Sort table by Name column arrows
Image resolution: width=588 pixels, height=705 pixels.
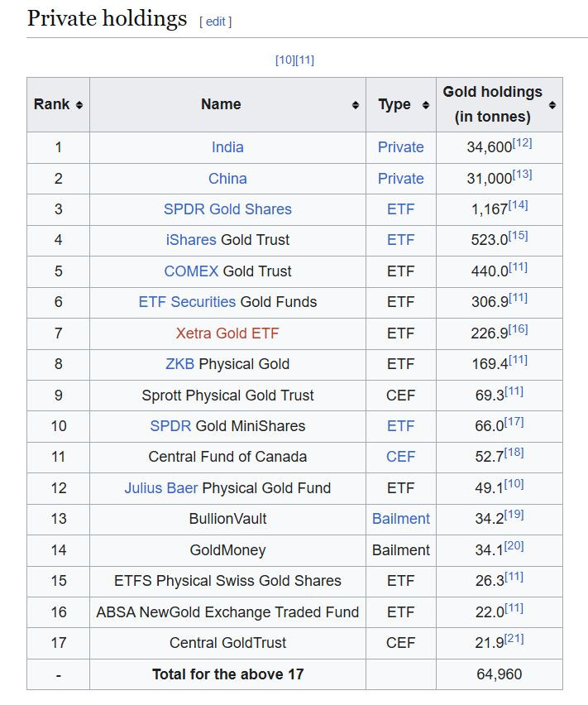(x=356, y=105)
